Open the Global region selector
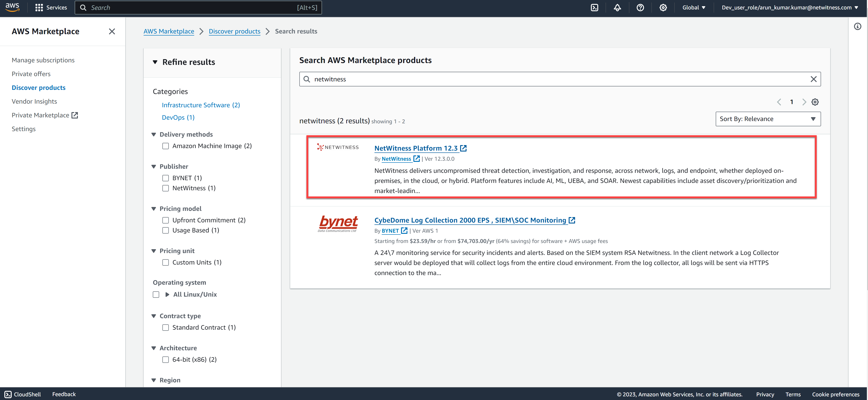Image resolution: width=868 pixels, height=400 pixels. coord(693,7)
